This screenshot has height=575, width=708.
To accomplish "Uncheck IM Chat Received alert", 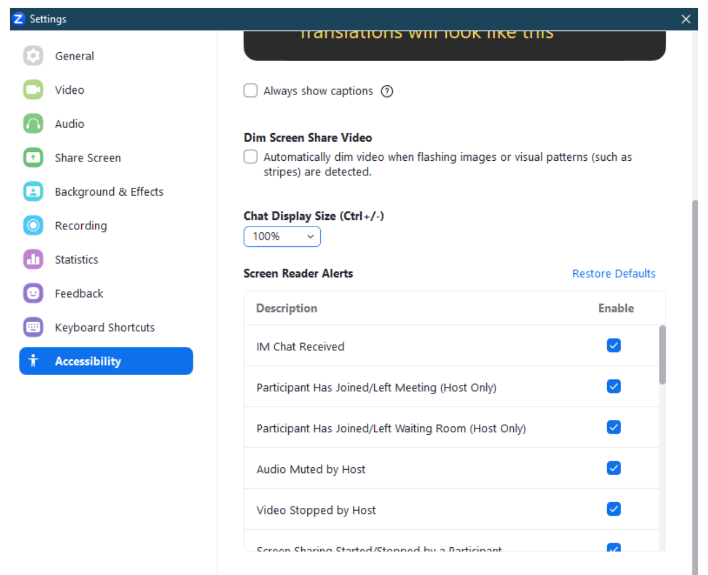I will [x=614, y=346].
